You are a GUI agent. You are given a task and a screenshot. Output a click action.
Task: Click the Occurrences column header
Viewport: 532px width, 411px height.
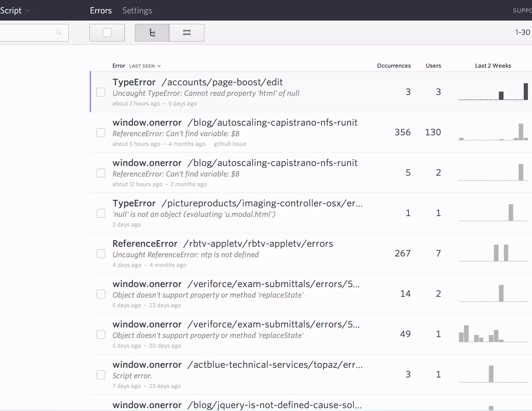[394, 66]
